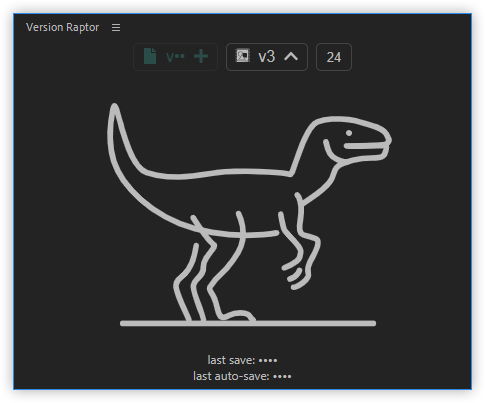Click the ground line under the raptor
The image size is (485, 403).
248,323
